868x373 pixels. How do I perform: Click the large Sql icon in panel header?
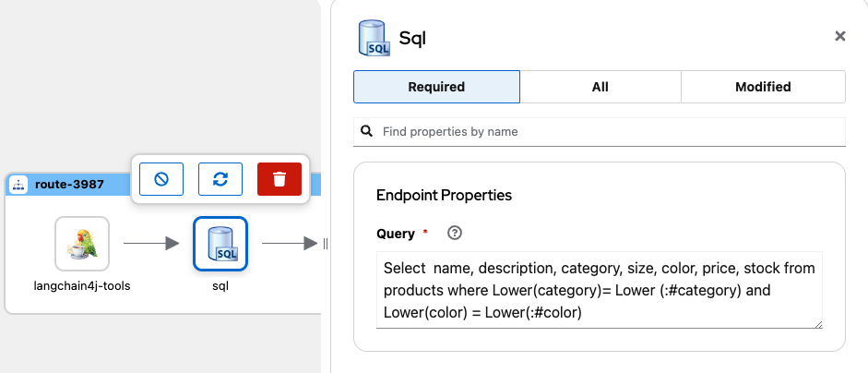tap(374, 38)
